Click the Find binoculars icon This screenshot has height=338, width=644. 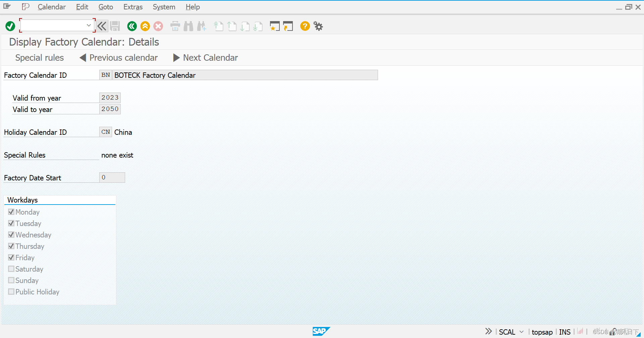(x=188, y=26)
